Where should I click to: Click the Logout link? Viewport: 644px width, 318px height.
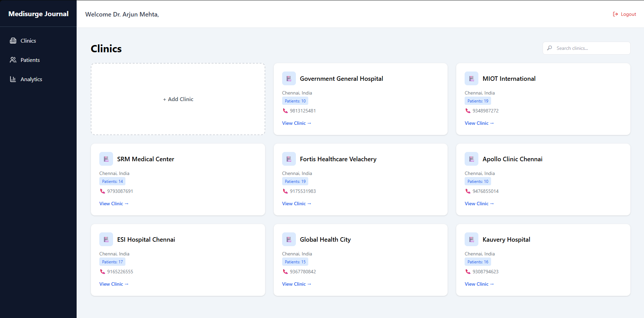tap(624, 14)
